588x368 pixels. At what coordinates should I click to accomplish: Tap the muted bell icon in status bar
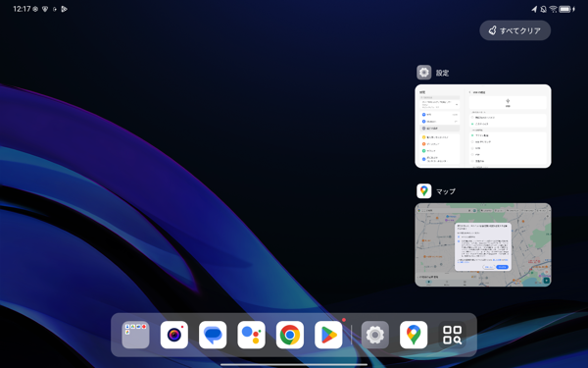click(543, 9)
